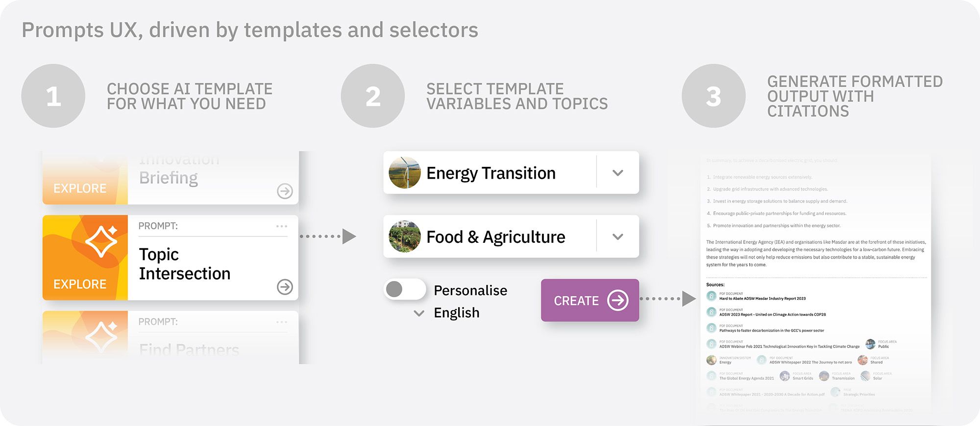
Task: Expand the Food & Agriculture dropdown chevron
Action: click(618, 237)
